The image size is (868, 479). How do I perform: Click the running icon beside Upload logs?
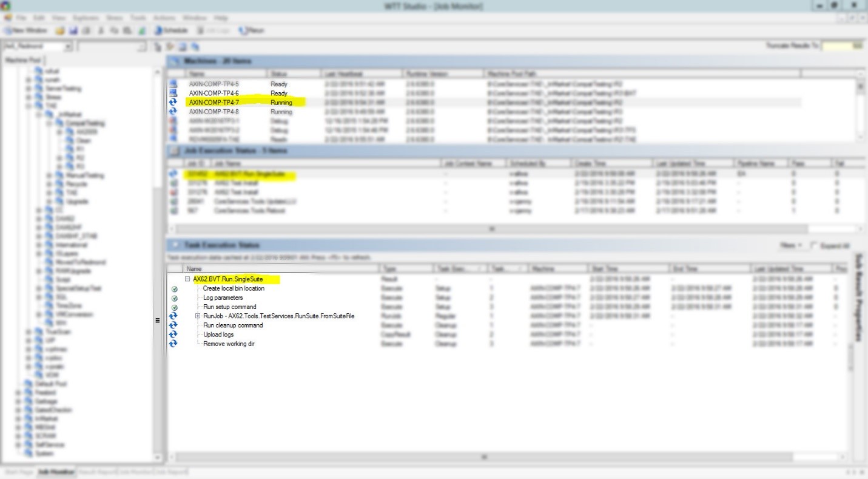click(173, 335)
